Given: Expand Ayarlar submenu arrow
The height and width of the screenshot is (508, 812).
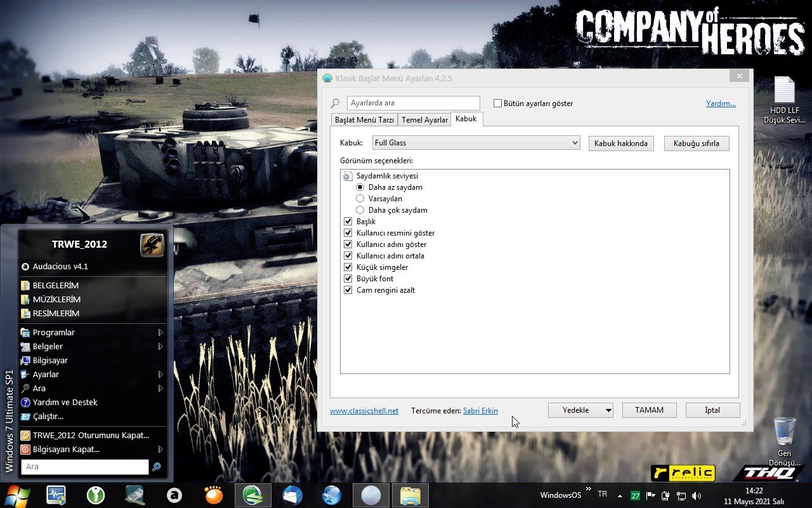Looking at the screenshot, I should point(160,374).
